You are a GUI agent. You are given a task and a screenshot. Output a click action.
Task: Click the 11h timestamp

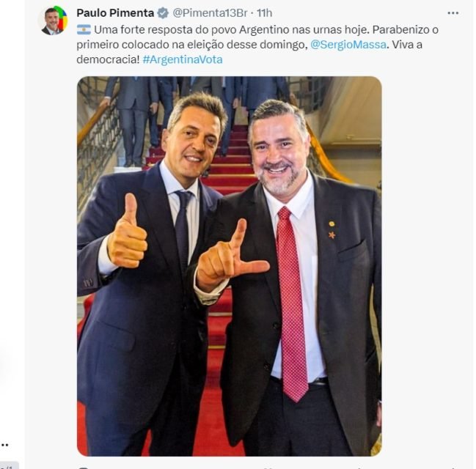pyautogui.click(x=265, y=13)
